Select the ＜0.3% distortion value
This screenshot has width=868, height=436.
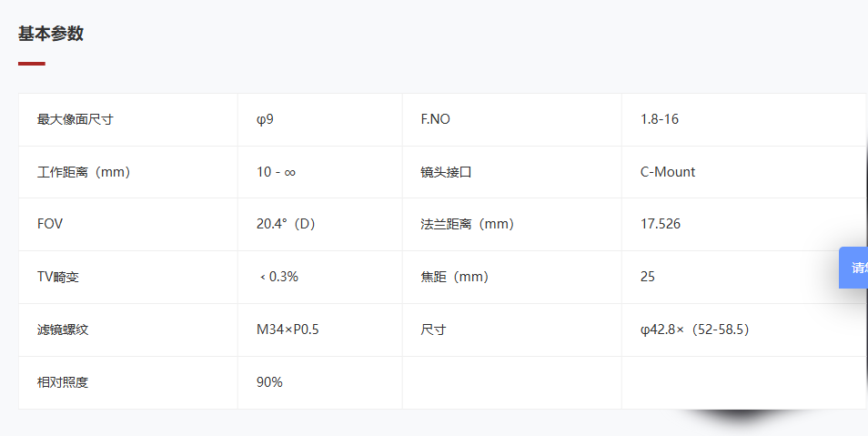278,277
